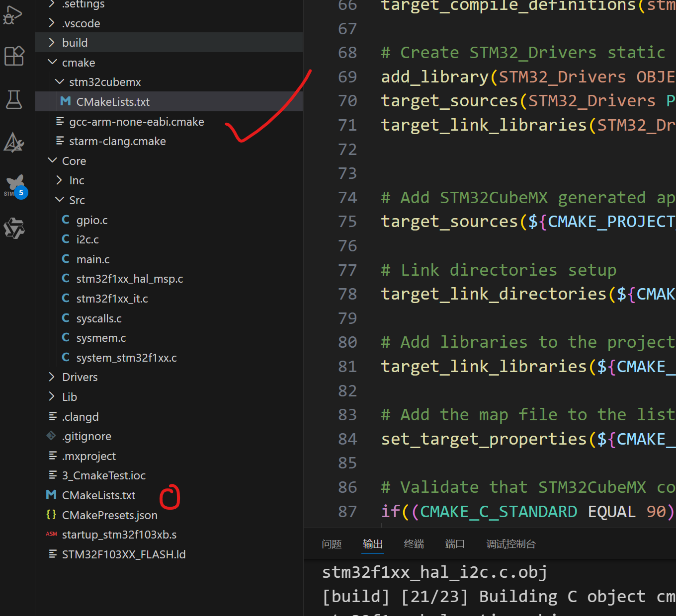The width and height of the screenshot is (676, 616).
Task: Click the add_library line 69 code
Action: pos(528,77)
